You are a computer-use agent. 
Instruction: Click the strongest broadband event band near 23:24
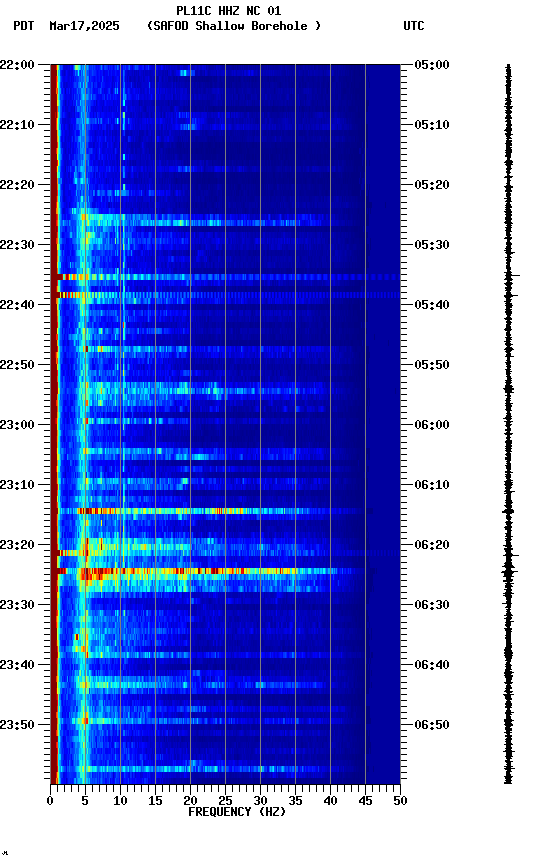(209, 571)
